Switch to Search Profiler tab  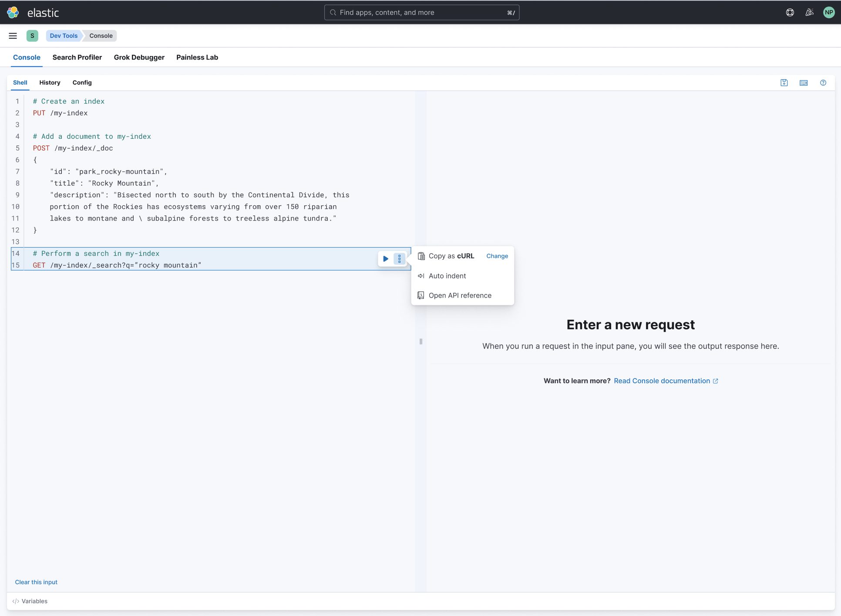pos(77,57)
